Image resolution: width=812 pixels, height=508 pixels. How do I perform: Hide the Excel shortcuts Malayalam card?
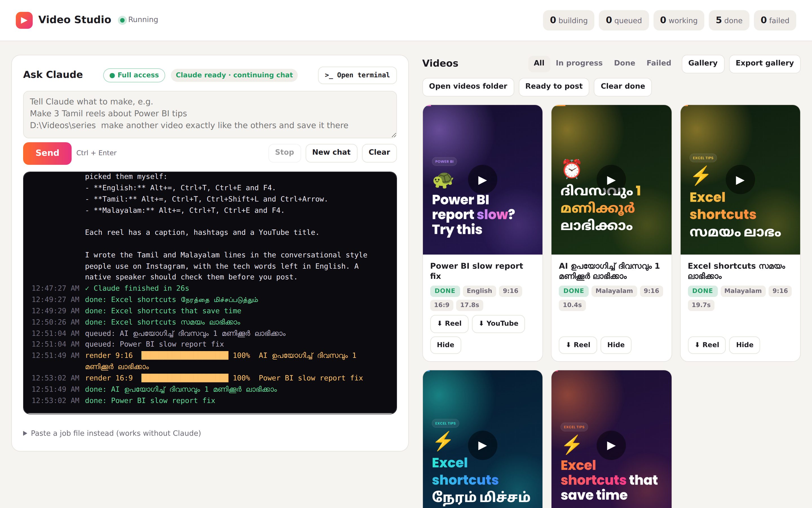(x=745, y=345)
